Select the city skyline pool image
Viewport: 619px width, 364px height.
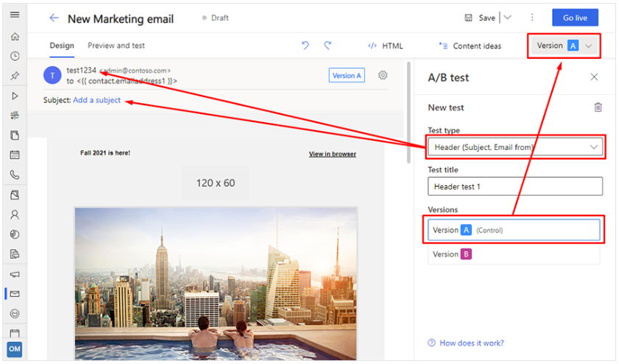point(216,284)
